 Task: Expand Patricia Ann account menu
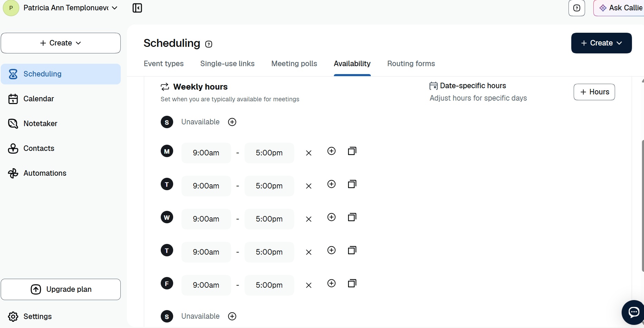pyautogui.click(x=60, y=8)
